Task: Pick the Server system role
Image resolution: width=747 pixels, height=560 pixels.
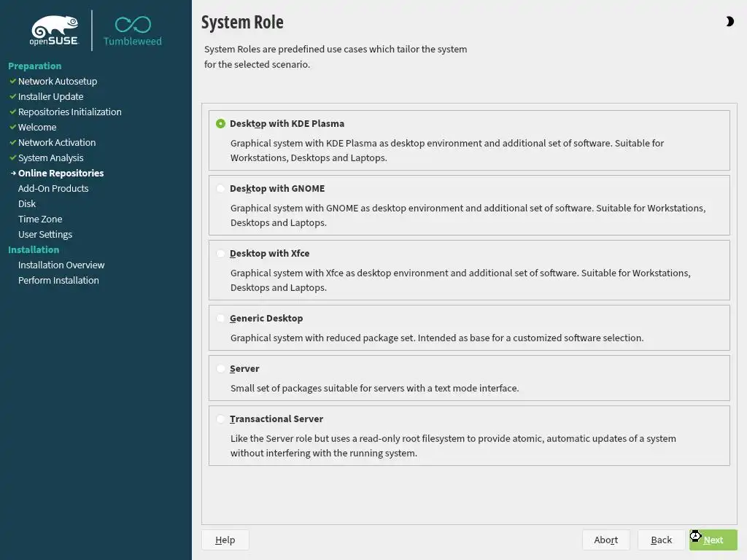Action: click(221, 369)
